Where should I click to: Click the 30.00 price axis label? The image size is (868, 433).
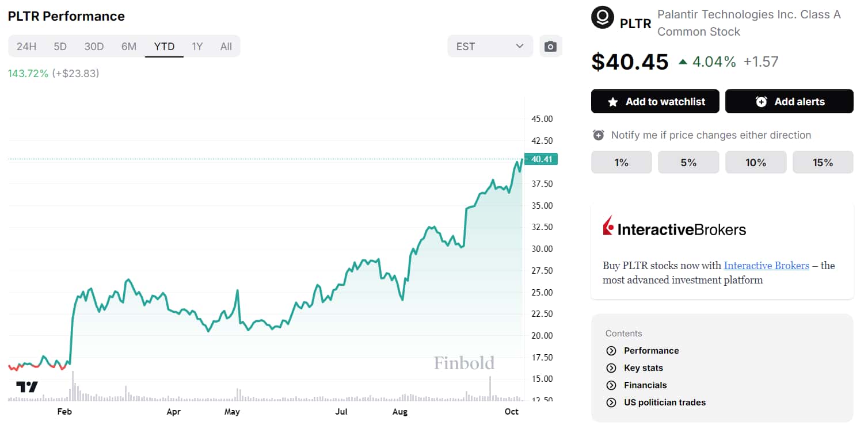click(542, 249)
